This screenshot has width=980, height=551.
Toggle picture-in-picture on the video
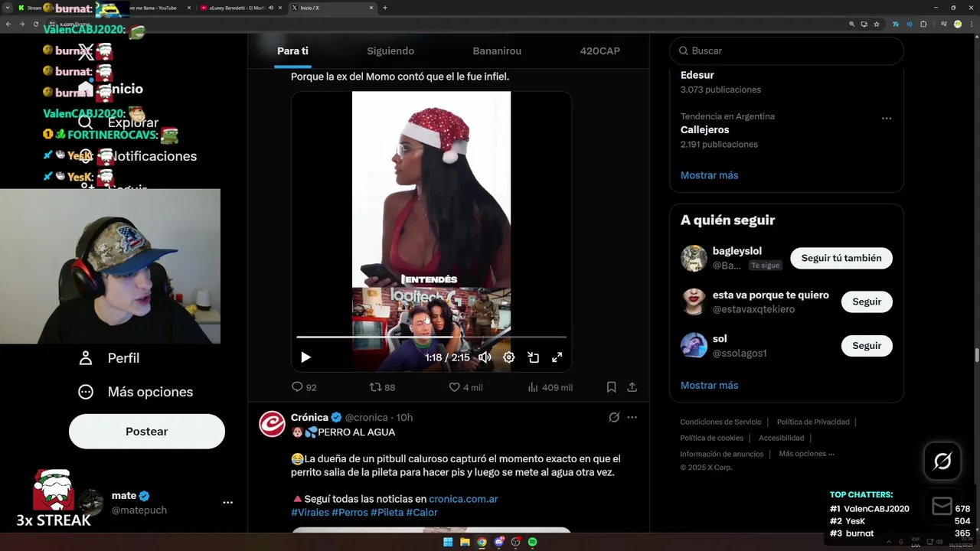click(533, 357)
